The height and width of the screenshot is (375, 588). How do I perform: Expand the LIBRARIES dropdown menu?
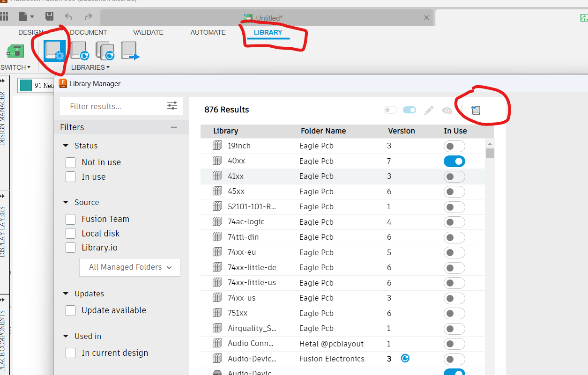[90, 67]
